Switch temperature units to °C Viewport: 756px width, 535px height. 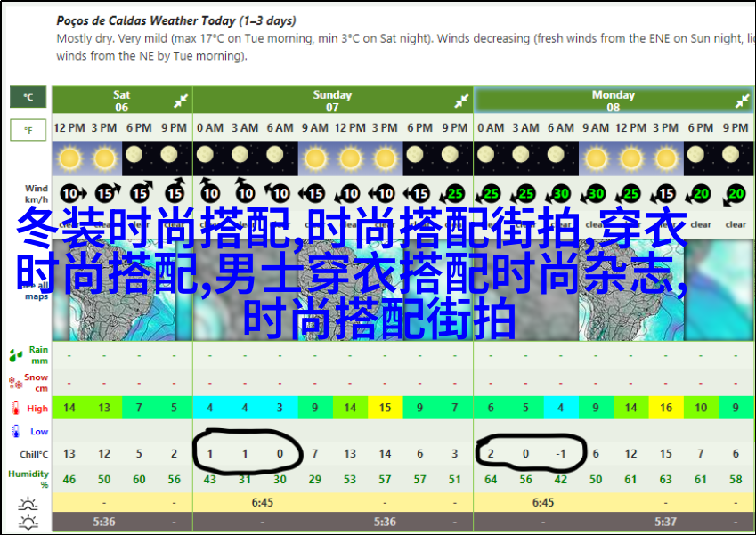28,97
